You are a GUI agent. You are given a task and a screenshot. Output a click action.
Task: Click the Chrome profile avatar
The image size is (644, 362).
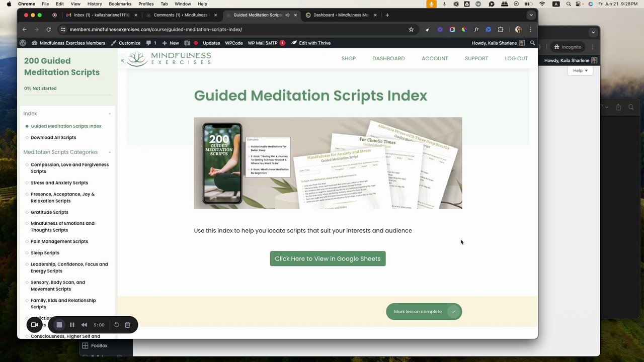coord(518,30)
